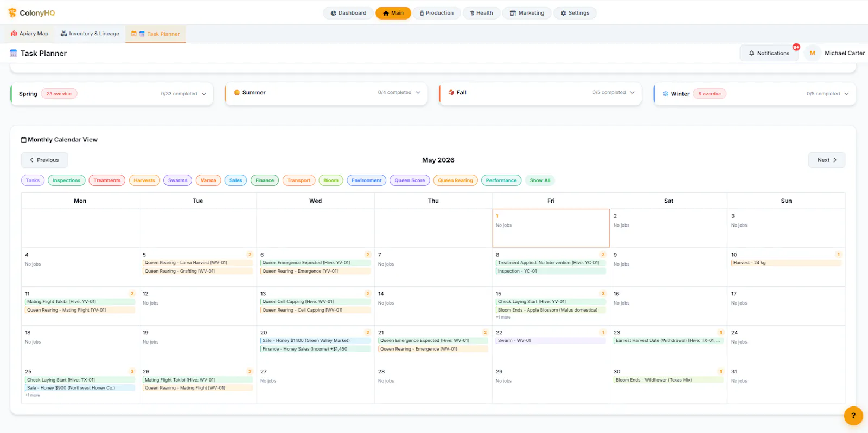Expand the Winter season chevron
Image resolution: width=868 pixels, height=433 pixels.
[x=846, y=94]
